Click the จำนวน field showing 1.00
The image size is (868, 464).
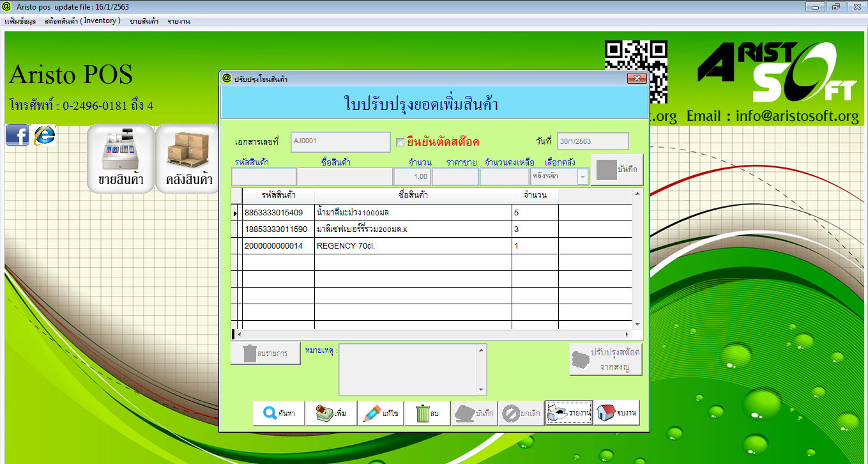point(412,177)
